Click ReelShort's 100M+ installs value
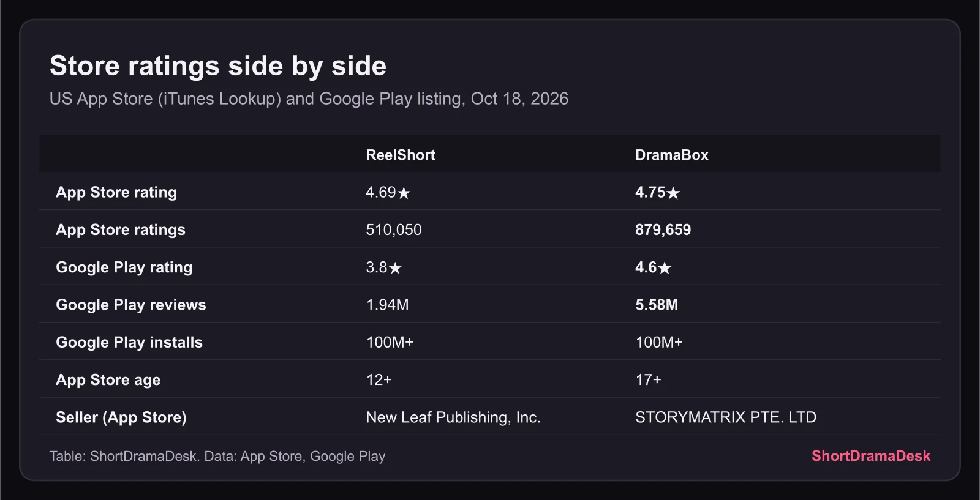The height and width of the screenshot is (500, 980). (x=390, y=342)
